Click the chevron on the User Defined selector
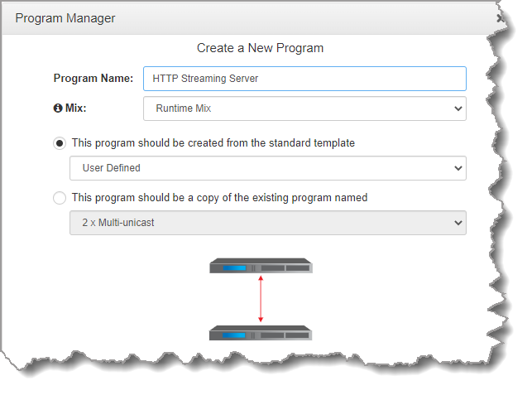Viewport: 532px width, 395px height. coord(458,168)
